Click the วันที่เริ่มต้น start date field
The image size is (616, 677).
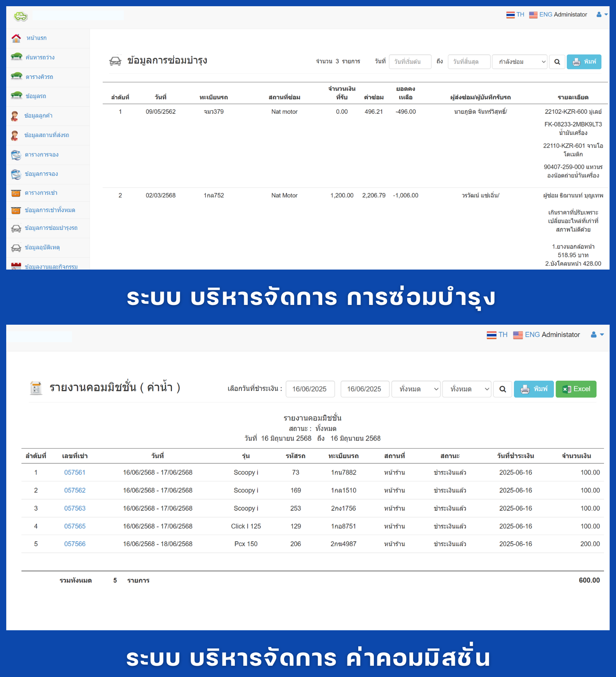click(x=410, y=62)
